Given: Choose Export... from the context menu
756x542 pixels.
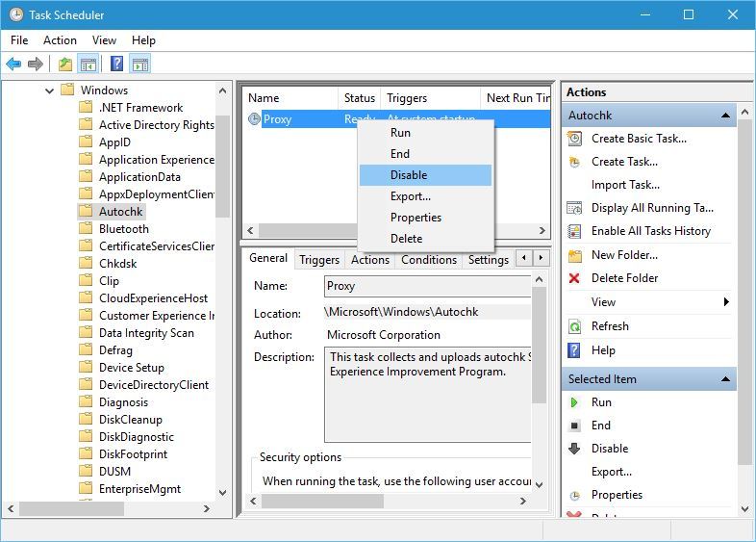Looking at the screenshot, I should pos(426,196).
